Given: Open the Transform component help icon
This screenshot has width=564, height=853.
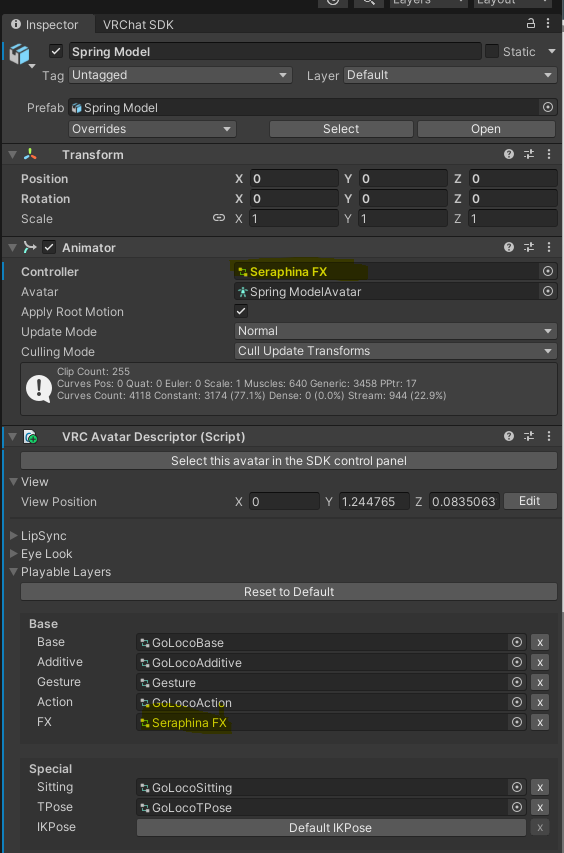Looking at the screenshot, I should pos(509,154).
